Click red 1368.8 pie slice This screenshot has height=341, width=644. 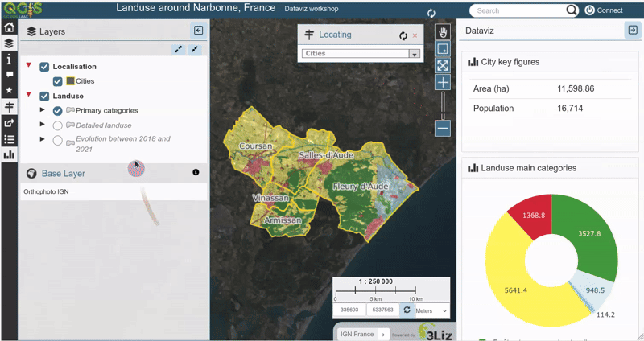point(533,216)
